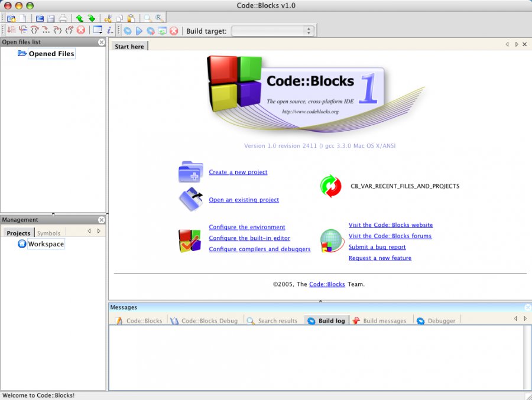Click Configure compilers and debuggers link
The height and width of the screenshot is (400, 532).
(x=259, y=249)
